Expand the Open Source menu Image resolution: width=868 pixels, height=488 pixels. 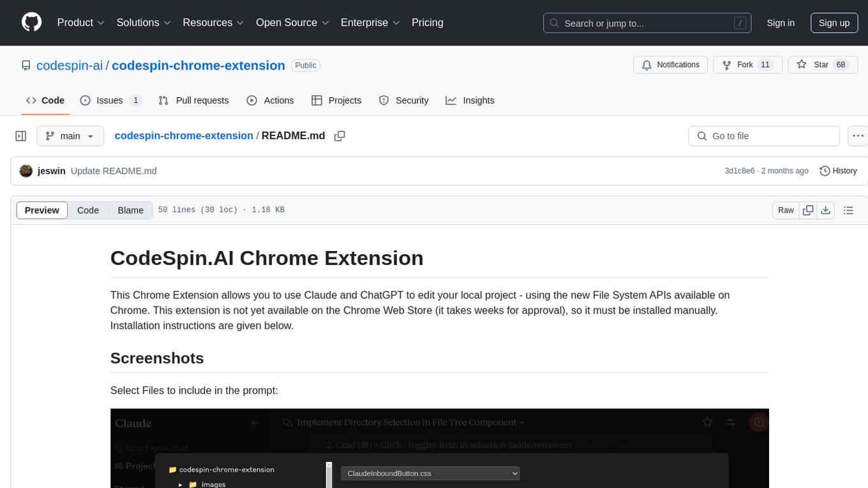pyautogui.click(x=292, y=22)
